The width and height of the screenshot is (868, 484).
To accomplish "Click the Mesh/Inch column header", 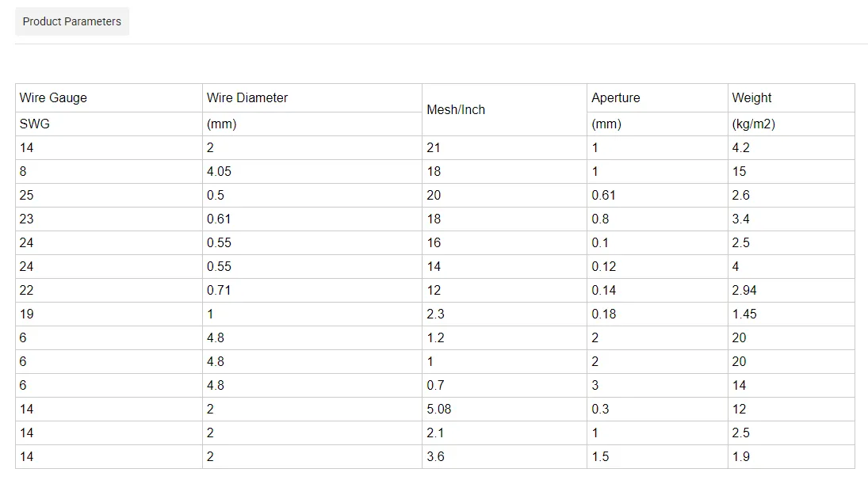I will [456, 110].
